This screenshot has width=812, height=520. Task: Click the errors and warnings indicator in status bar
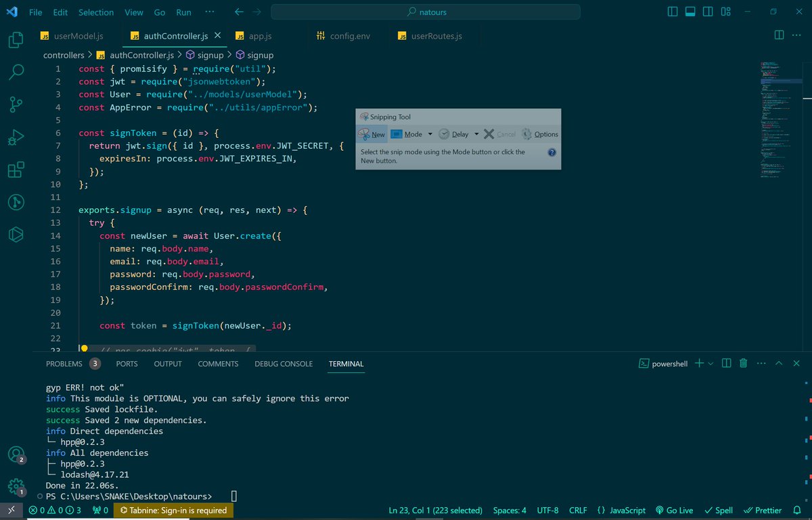[x=55, y=511]
